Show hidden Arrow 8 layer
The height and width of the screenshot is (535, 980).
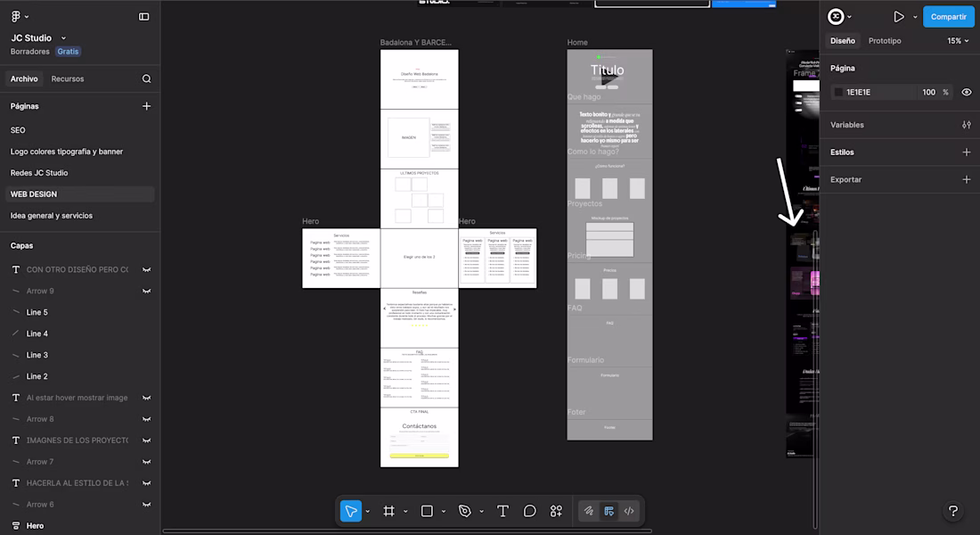[x=146, y=419]
